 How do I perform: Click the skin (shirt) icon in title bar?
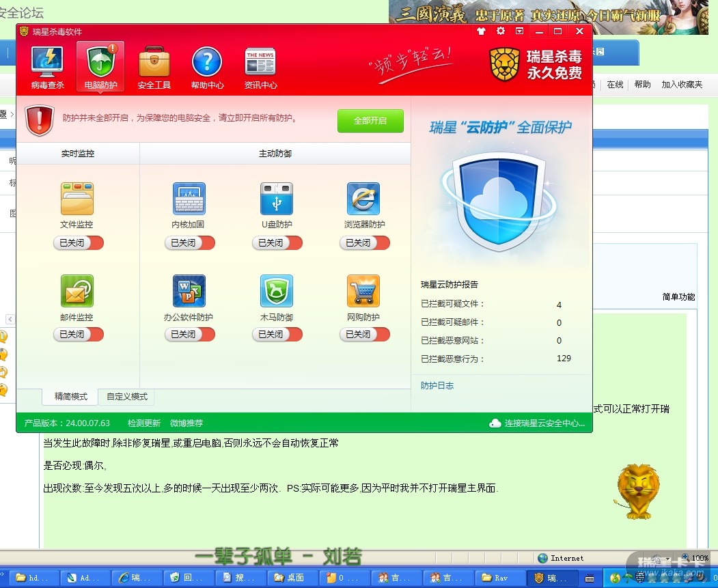point(481,31)
